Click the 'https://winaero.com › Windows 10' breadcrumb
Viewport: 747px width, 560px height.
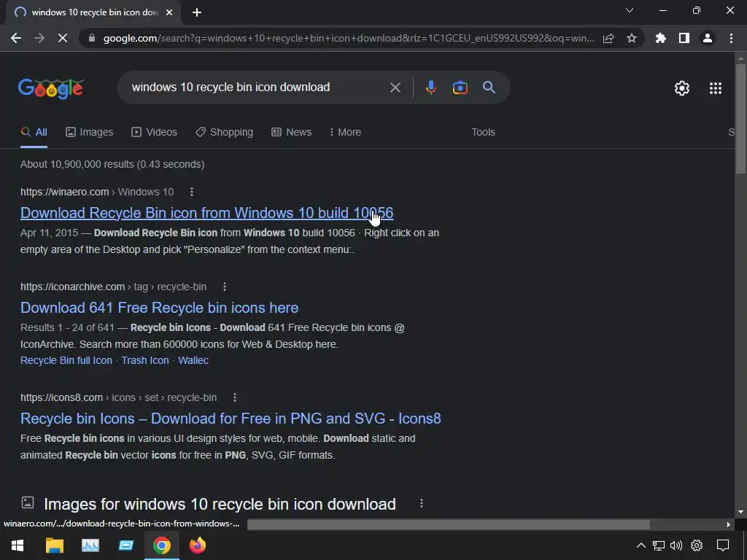point(97,192)
